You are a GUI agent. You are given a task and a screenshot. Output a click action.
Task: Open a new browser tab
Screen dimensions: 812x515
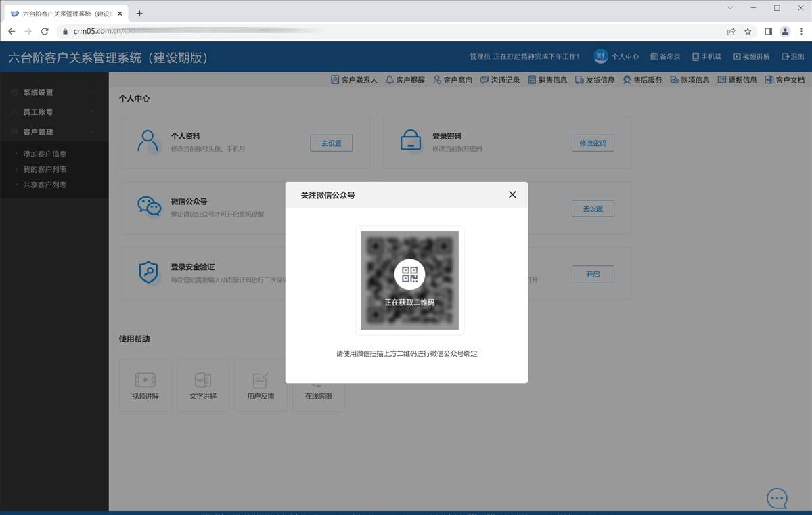pyautogui.click(x=139, y=14)
